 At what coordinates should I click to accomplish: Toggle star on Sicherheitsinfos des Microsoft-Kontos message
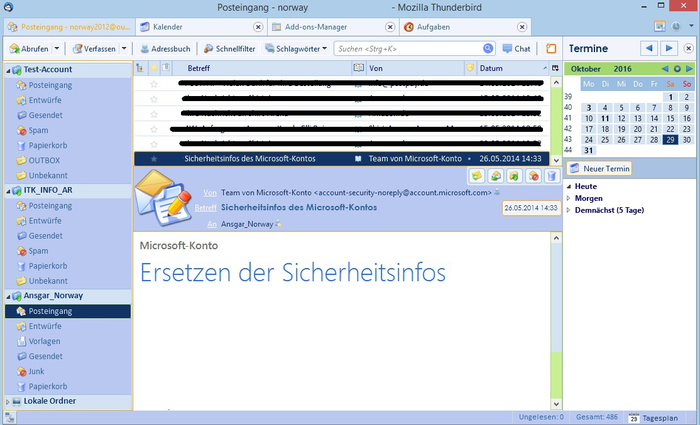(x=154, y=158)
